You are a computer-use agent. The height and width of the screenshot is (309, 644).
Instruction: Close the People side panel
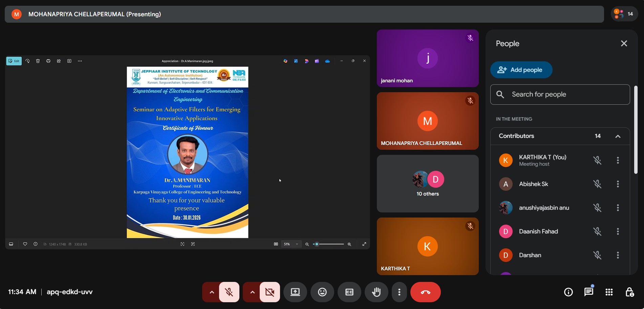(624, 44)
